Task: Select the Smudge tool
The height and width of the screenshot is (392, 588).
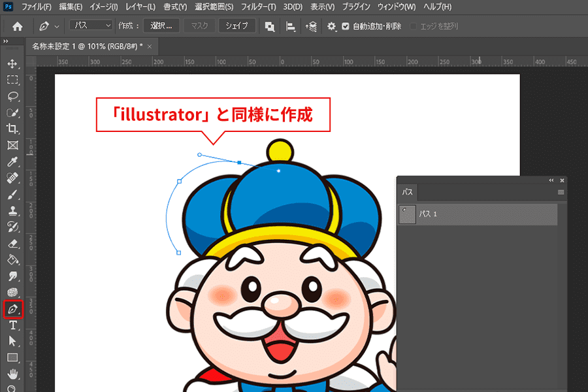Action: 12,276
